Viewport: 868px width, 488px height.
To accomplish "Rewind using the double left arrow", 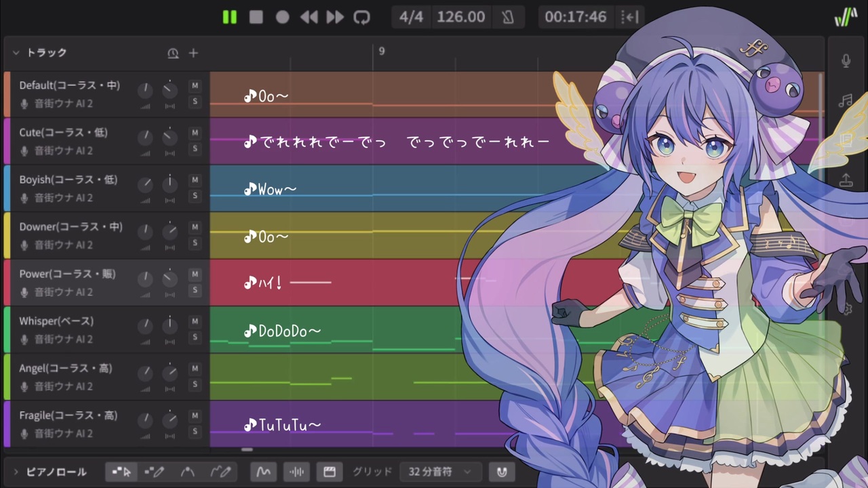I will (x=309, y=17).
